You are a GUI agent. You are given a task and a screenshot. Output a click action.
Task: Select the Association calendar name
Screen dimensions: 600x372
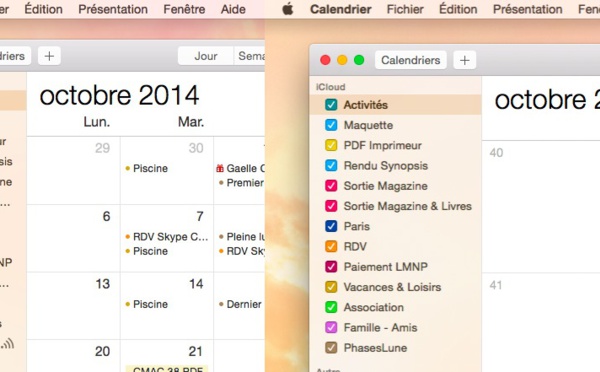click(x=373, y=307)
